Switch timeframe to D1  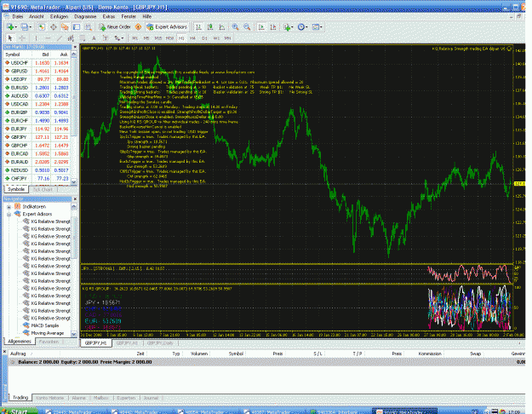tap(204, 38)
